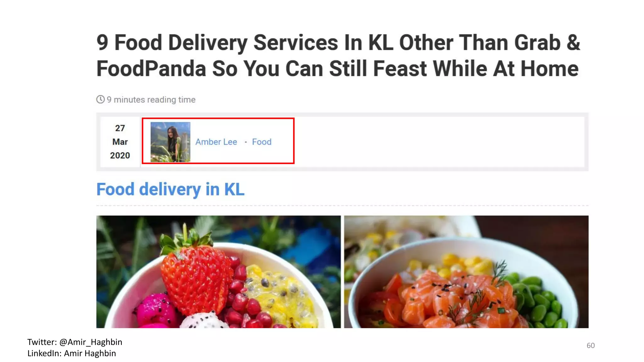Viewport: 644px width, 362px height.
Task: Click Amber Lee's author photo thumbnail
Action: [170, 142]
